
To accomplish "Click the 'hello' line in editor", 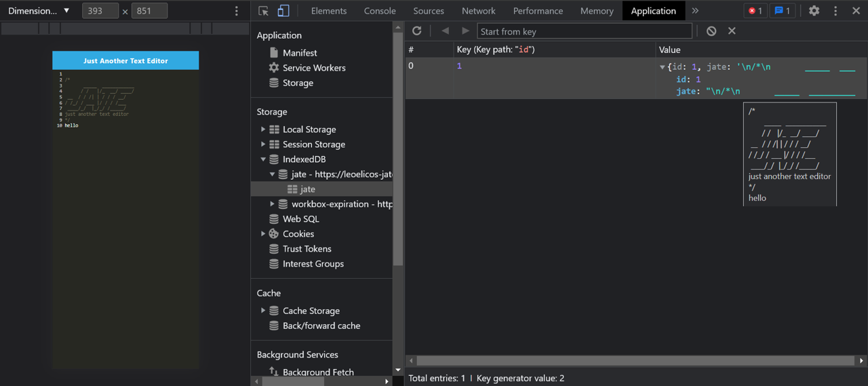I will [x=71, y=126].
